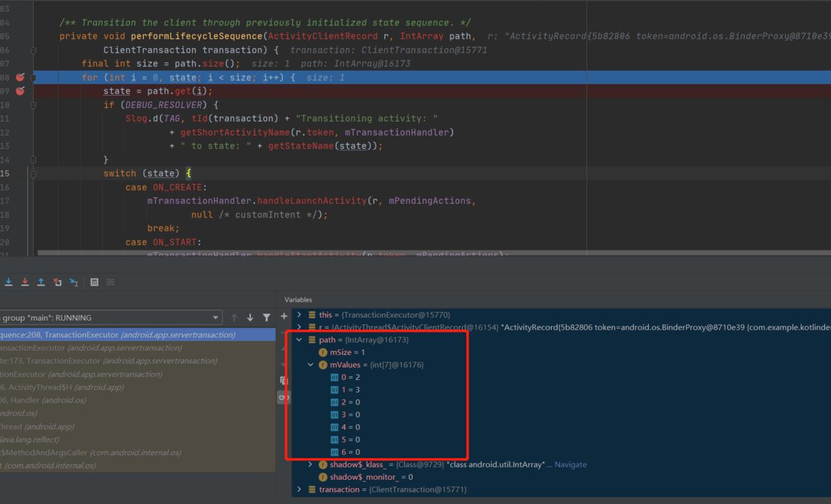
Task: Click the ON_START case label
Action: 175,242
